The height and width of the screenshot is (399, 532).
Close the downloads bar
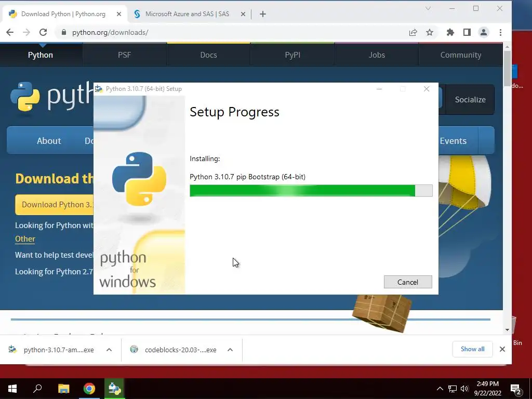(x=502, y=349)
